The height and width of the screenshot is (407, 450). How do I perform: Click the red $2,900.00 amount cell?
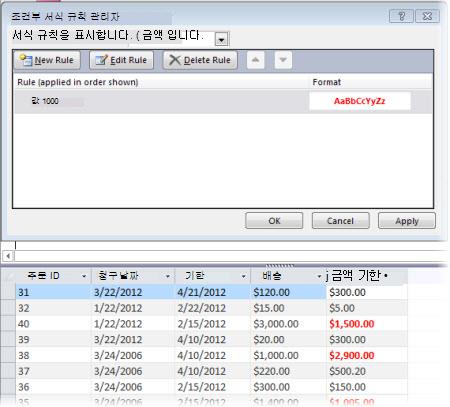[367, 355]
